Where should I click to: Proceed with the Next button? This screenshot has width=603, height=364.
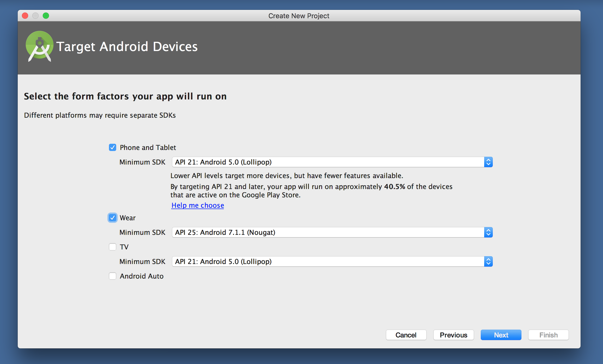[x=501, y=335]
